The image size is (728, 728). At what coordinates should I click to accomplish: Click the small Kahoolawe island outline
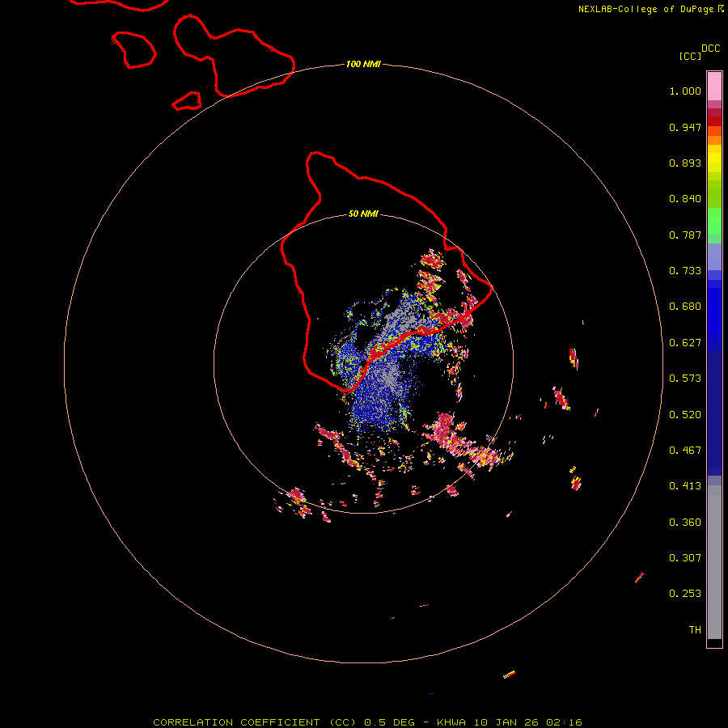pos(187,101)
